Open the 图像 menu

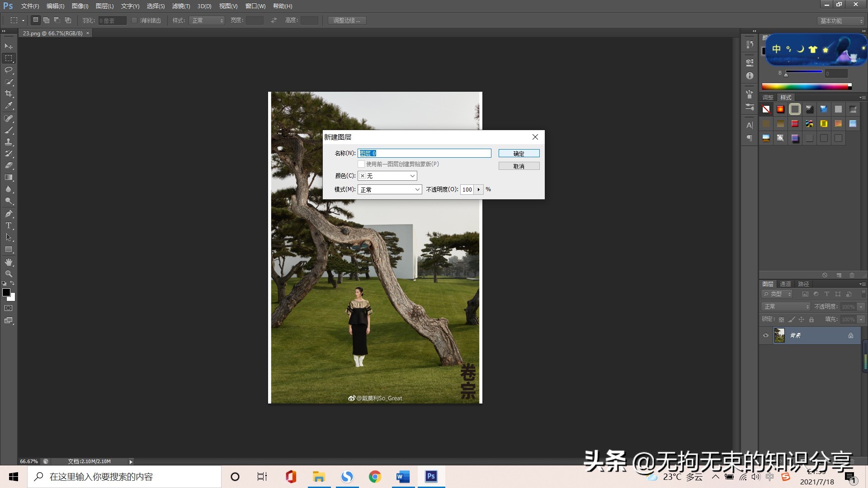coord(79,6)
